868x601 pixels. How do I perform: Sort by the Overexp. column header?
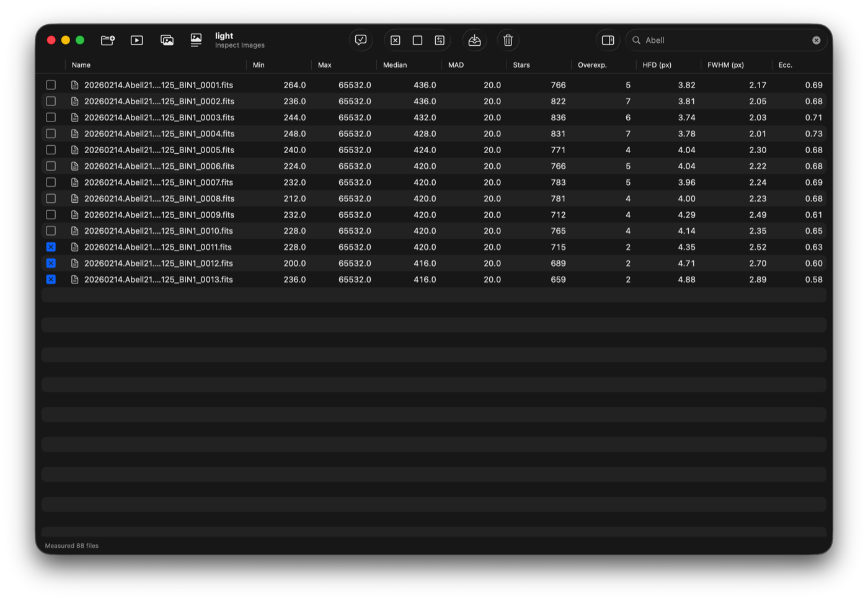pyautogui.click(x=592, y=65)
